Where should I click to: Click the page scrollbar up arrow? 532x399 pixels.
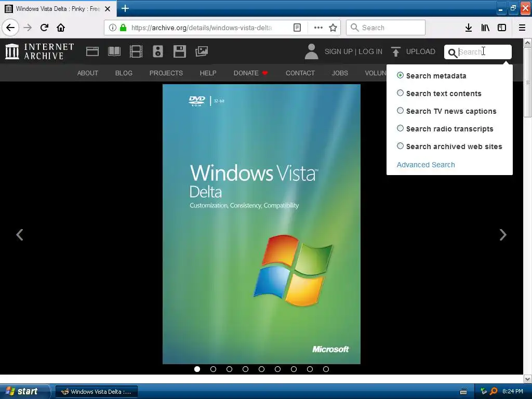(527, 43)
